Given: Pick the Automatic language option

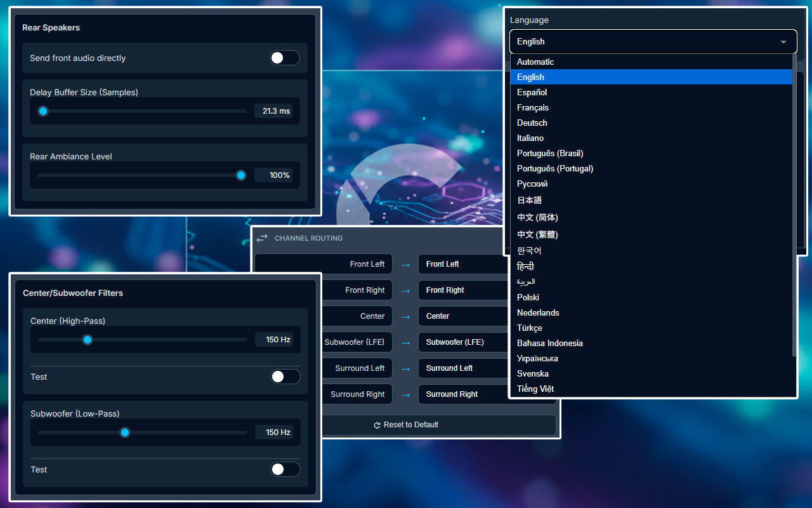Looking at the screenshot, I should point(535,62).
